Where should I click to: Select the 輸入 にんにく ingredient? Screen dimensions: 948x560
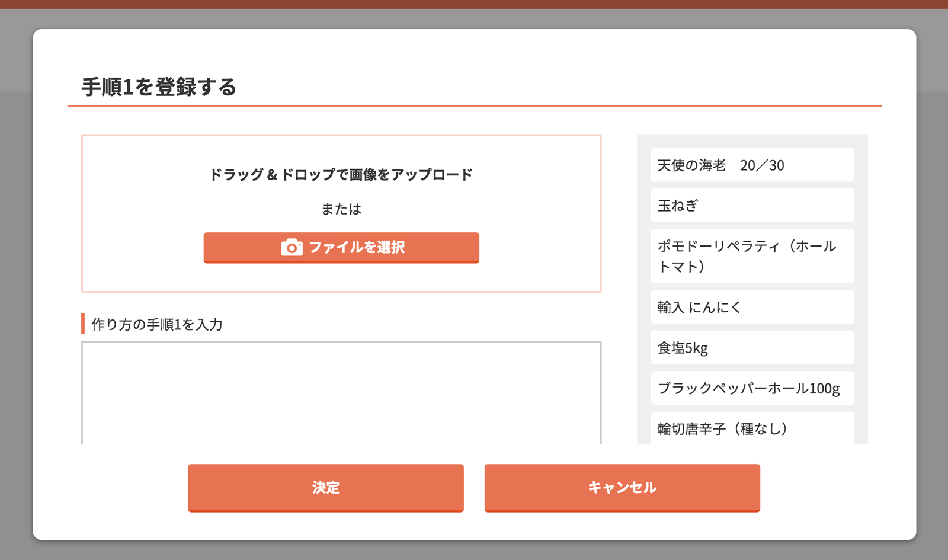752,307
